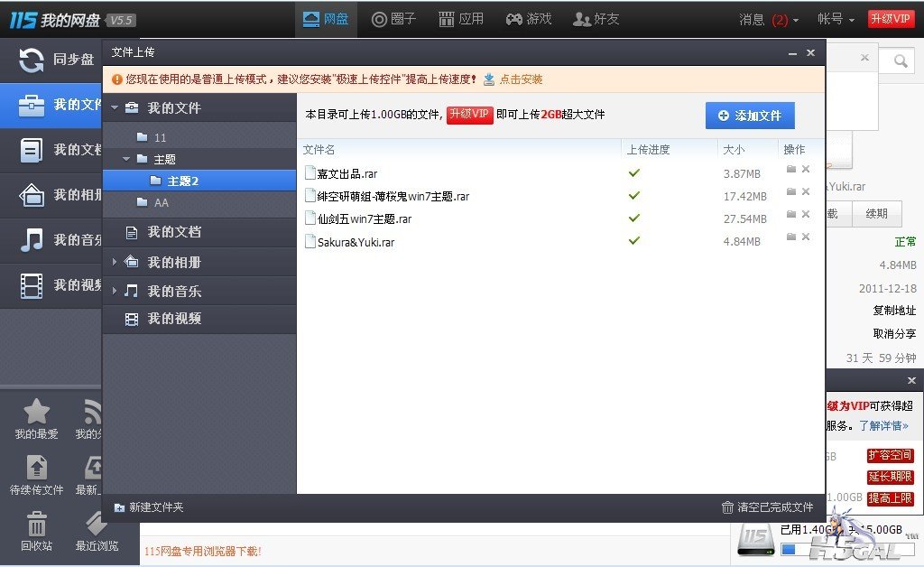924x567 pixels.
Task: Click 清空已完成文件 trash icon
Action: click(x=727, y=507)
